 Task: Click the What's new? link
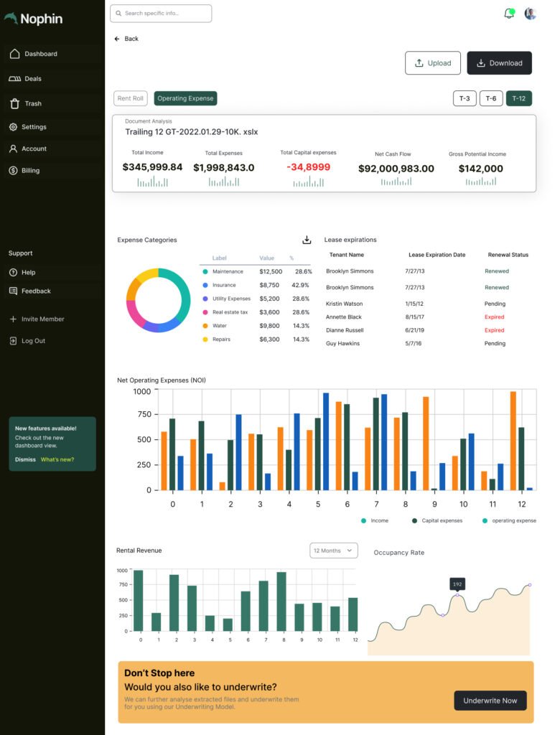tap(57, 459)
